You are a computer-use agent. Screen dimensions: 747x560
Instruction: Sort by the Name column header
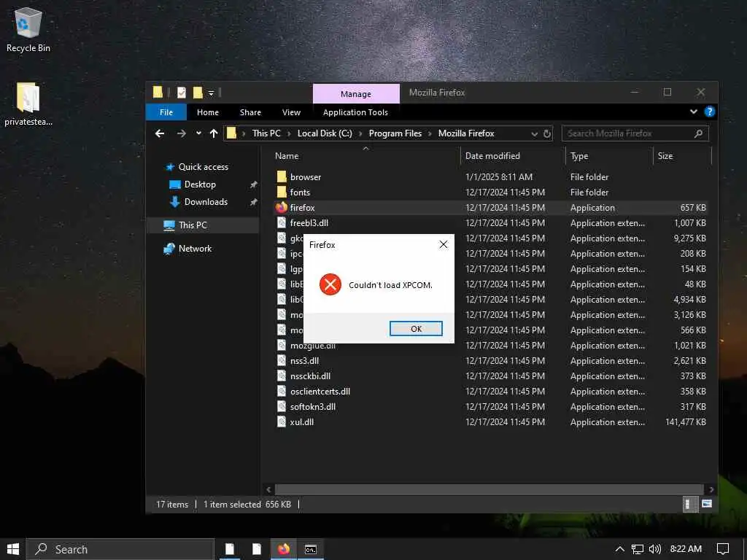coord(286,156)
